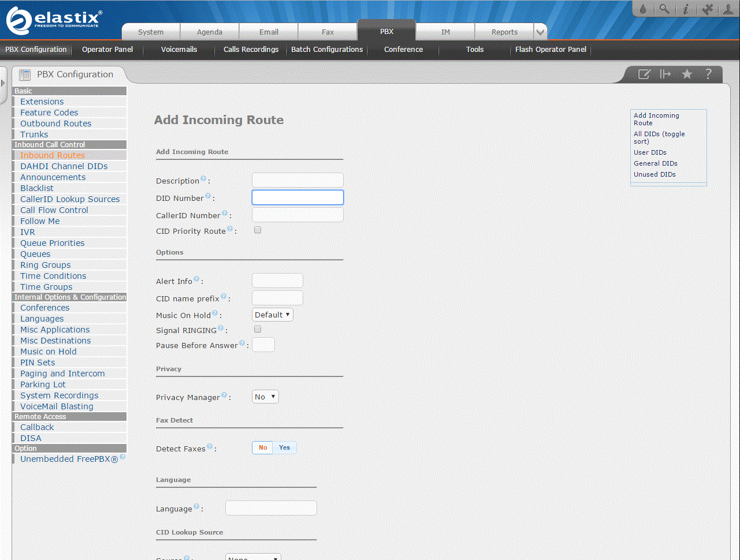Open the Fax tab
Screen dimensions: 740x560
click(x=328, y=32)
